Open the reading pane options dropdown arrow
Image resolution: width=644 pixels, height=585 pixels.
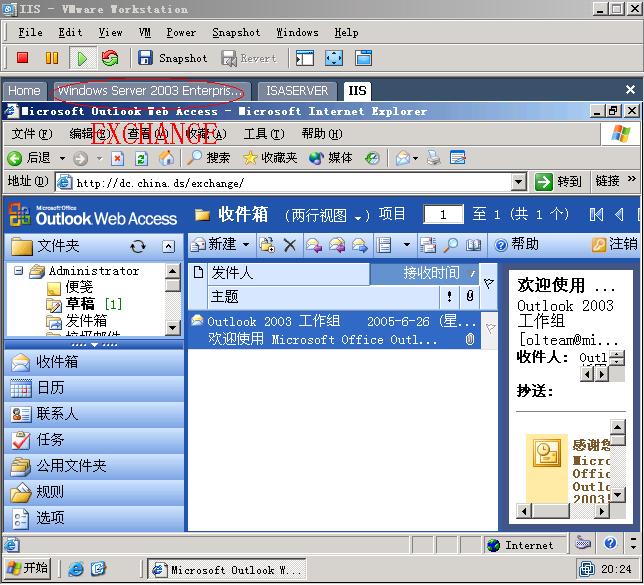(407, 245)
